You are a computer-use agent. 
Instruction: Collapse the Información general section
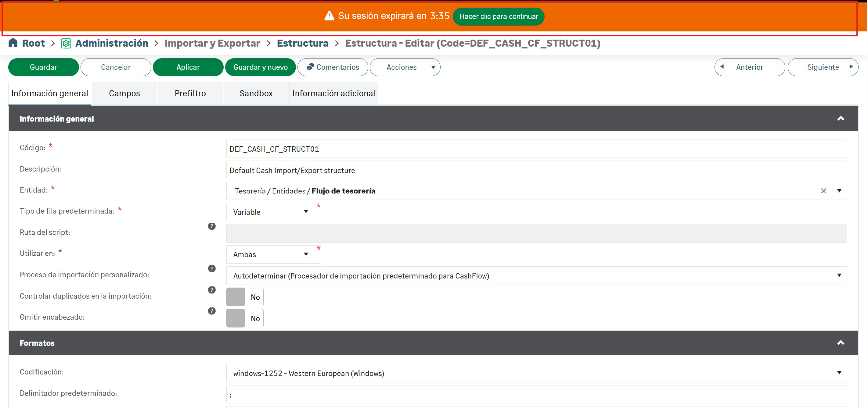(x=841, y=119)
